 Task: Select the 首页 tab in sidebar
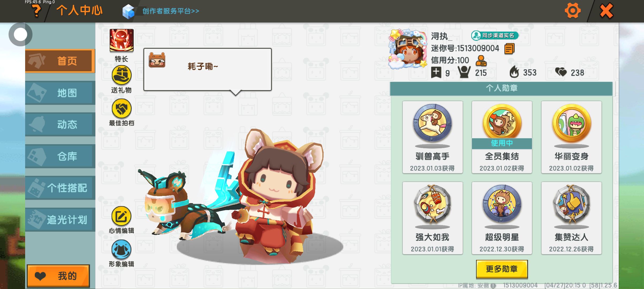60,61
